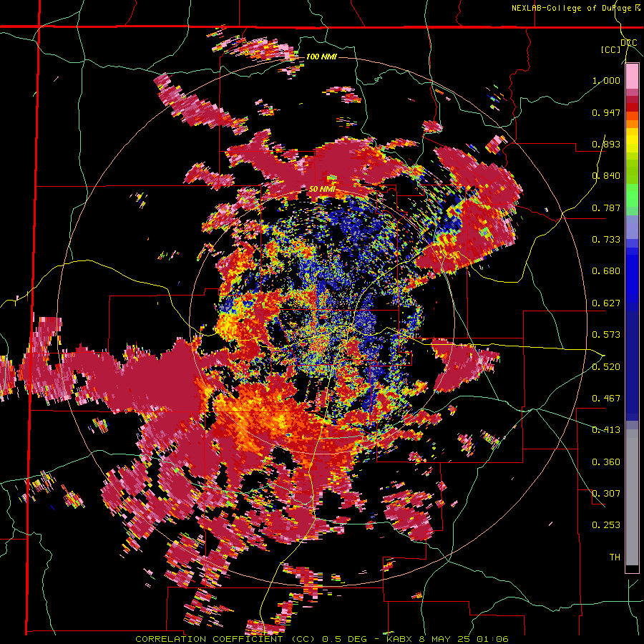The width and height of the screenshot is (644, 644).
Task: Select the 0.733 legend value
Action: coord(606,240)
